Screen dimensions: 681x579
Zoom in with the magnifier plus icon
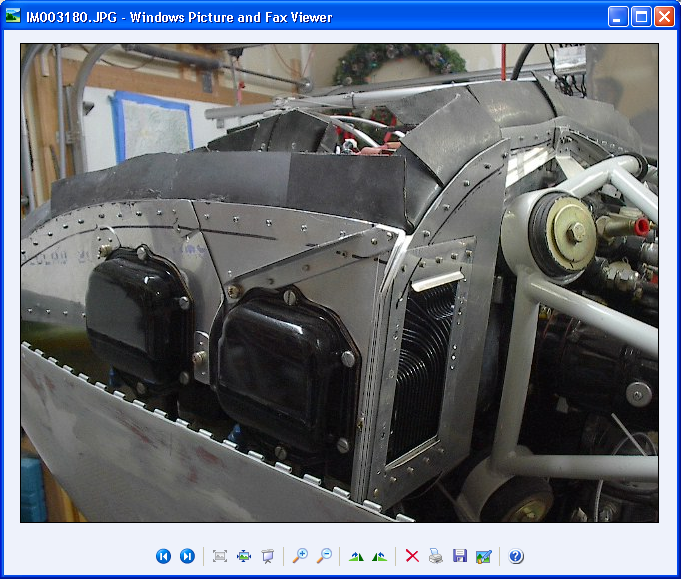300,556
